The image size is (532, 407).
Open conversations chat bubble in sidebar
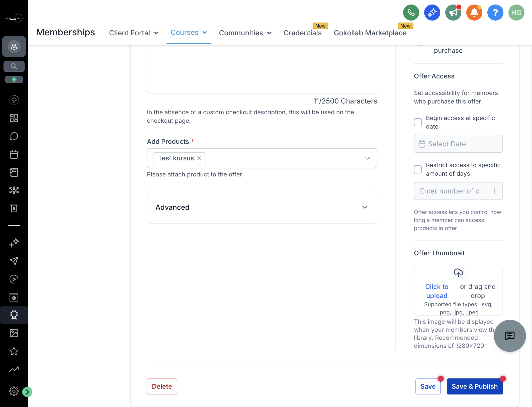click(x=14, y=136)
